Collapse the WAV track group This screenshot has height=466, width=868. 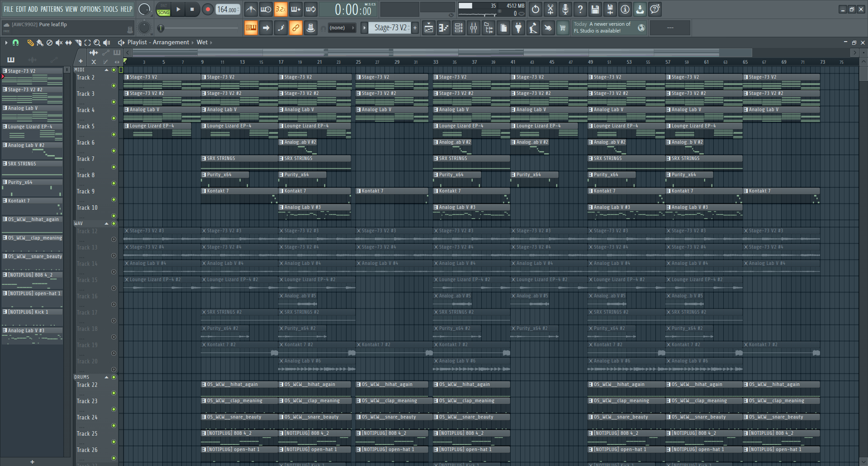click(107, 224)
